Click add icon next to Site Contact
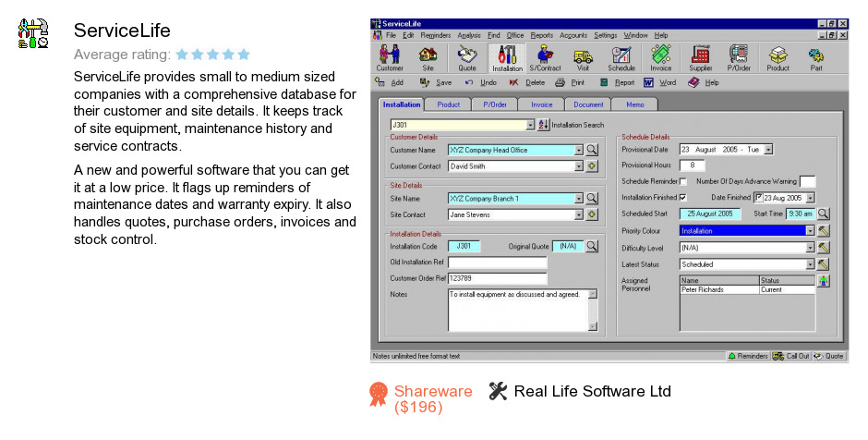 click(592, 214)
